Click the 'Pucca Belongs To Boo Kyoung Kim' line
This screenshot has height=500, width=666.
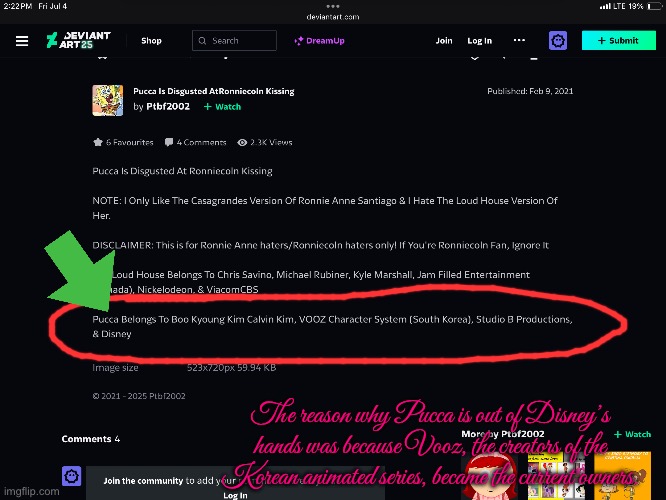332,327
